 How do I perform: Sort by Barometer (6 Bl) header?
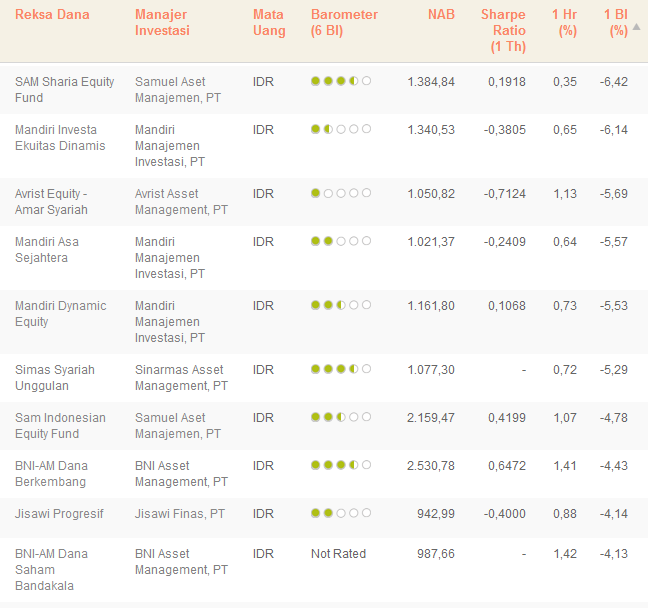click(x=344, y=22)
